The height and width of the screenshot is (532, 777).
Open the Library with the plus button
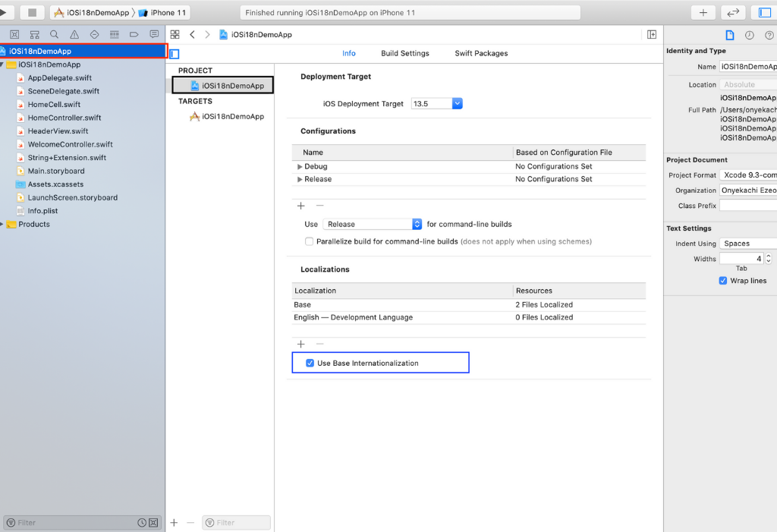click(x=703, y=12)
